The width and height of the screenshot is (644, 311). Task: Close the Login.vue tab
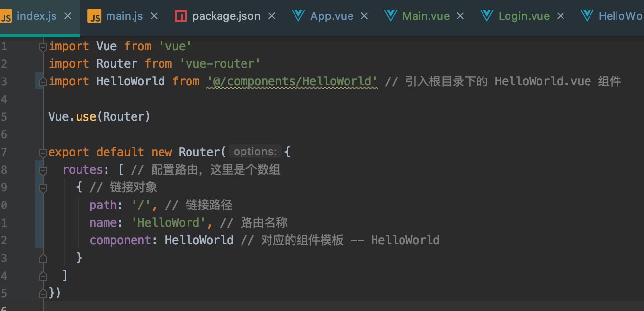tap(561, 15)
